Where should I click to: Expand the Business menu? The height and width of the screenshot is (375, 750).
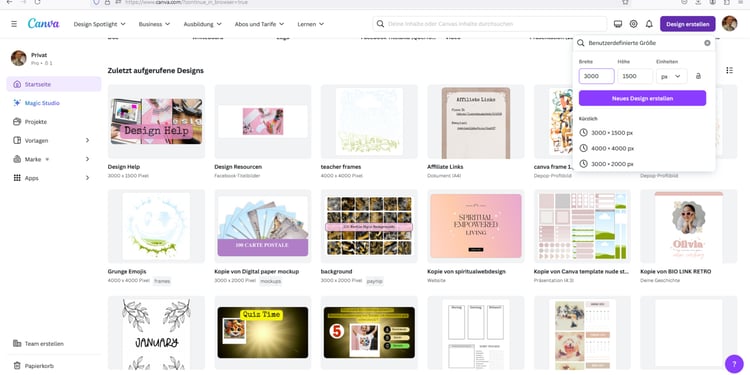(154, 24)
